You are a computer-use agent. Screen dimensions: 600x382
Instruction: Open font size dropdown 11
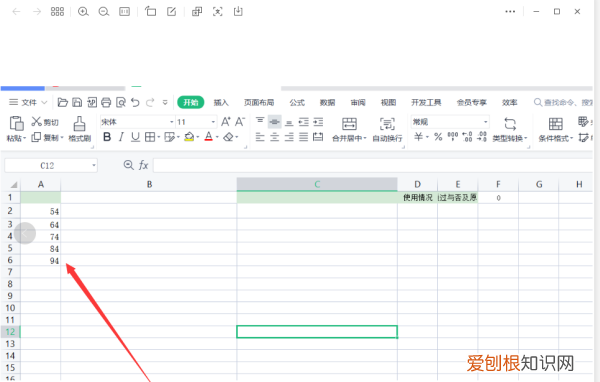[x=213, y=122]
